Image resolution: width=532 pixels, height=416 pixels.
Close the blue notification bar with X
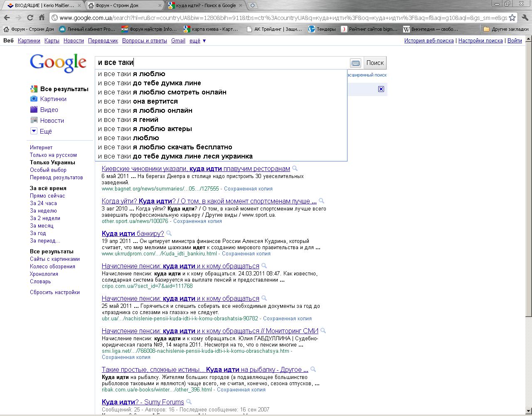pos(381,89)
